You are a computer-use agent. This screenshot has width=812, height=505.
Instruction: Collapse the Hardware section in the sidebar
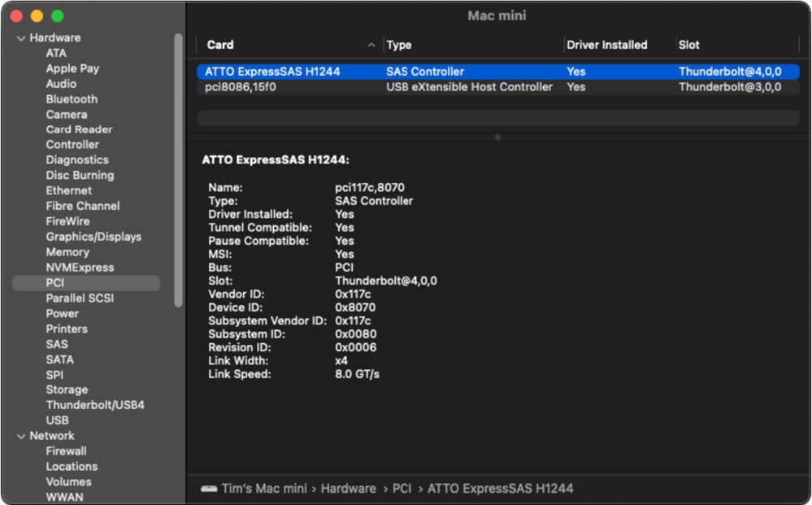pyautogui.click(x=20, y=37)
